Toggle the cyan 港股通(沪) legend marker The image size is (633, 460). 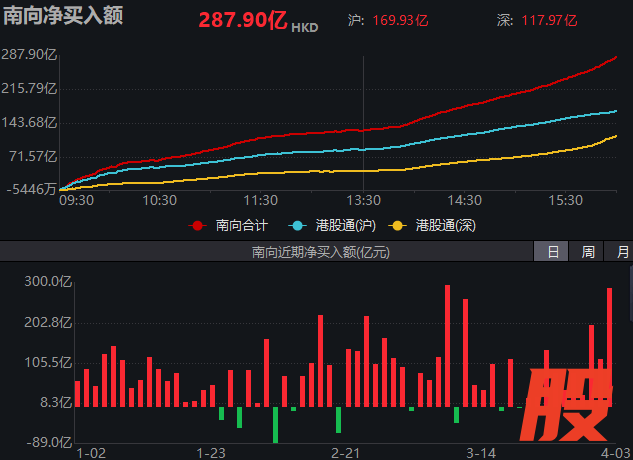coord(297,225)
